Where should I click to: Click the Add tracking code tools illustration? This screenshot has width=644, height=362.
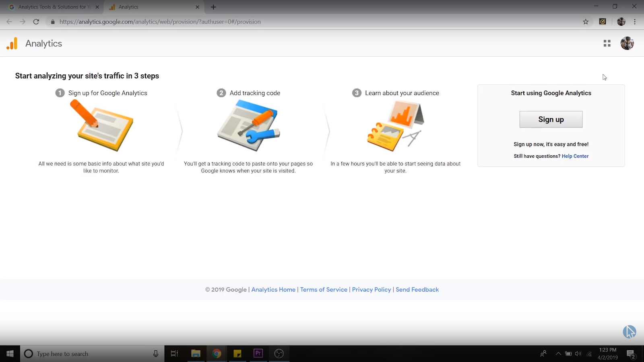pyautogui.click(x=248, y=125)
